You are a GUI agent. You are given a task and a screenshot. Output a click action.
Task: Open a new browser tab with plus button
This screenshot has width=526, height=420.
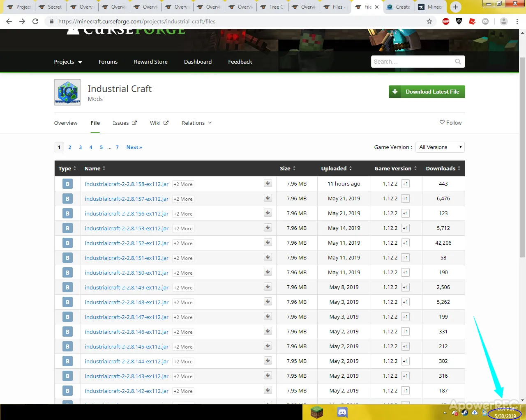[x=455, y=7]
